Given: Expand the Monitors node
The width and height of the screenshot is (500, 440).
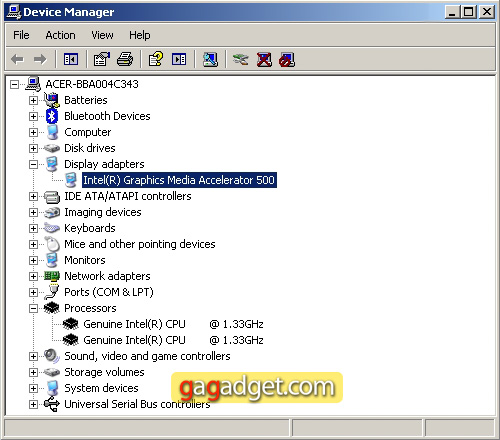Looking at the screenshot, I should 33,260.
